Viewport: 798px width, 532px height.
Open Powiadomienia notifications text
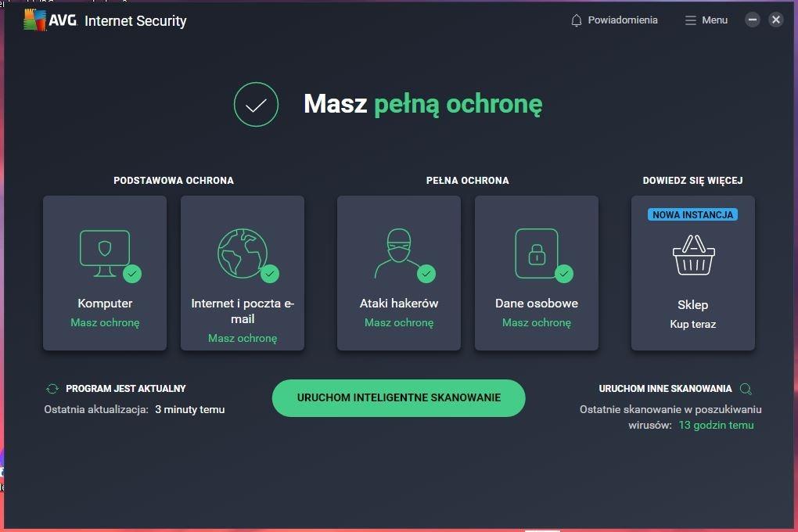point(623,20)
